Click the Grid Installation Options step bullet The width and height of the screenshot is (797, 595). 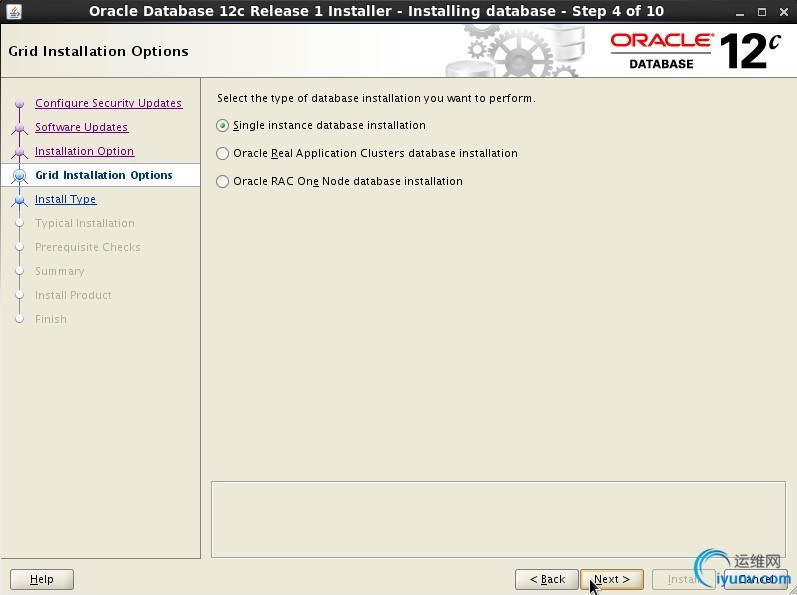click(20, 175)
